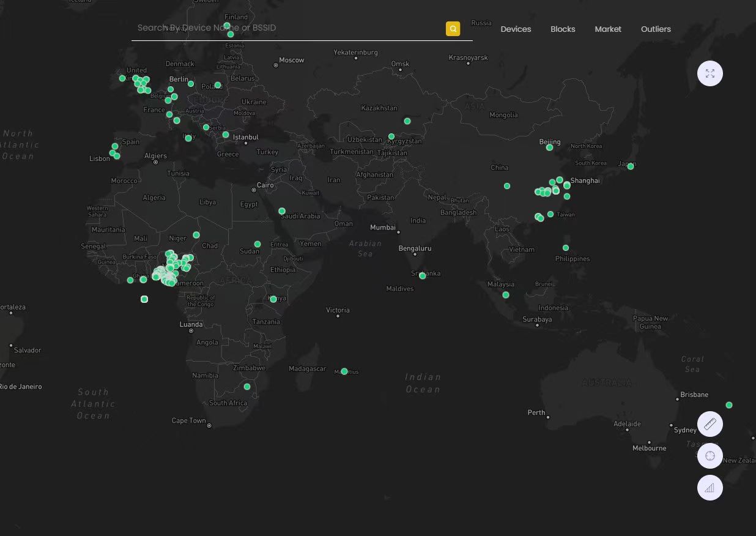Open the signal strength bars tool
Screen dimensions: 756x536
click(x=710, y=488)
